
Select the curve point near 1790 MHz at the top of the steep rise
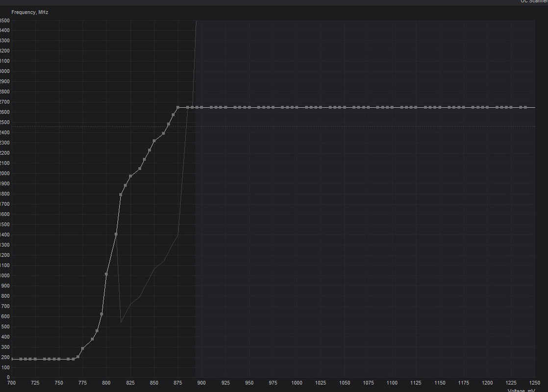pos(121,195)
